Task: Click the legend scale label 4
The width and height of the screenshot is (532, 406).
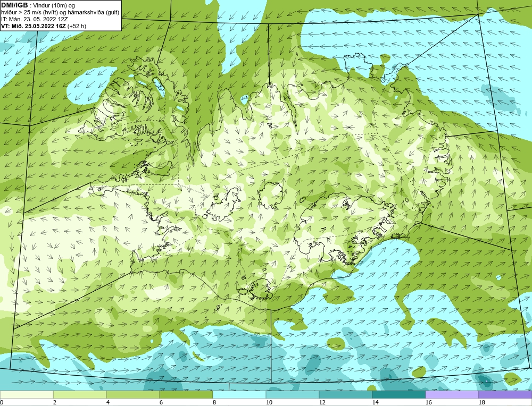Action: 108,402
